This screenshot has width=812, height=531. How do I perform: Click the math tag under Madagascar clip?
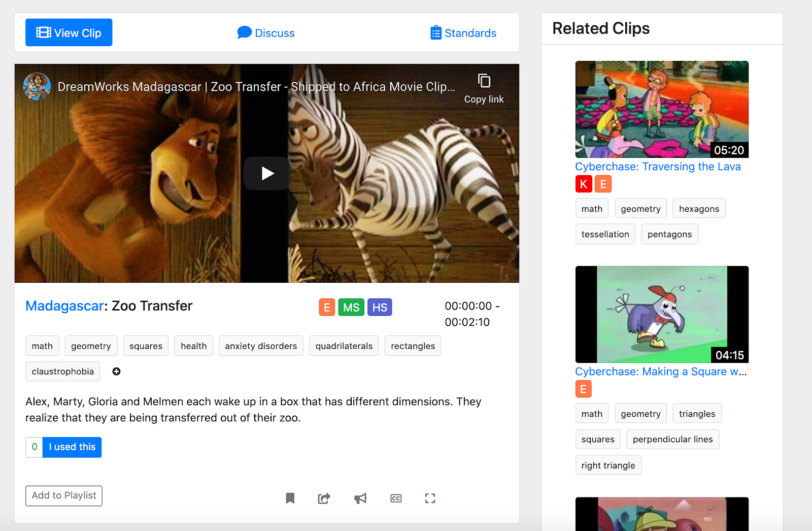42,346
